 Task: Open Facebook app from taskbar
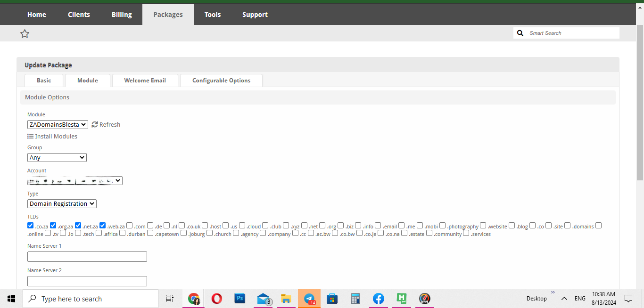point(379,299)
